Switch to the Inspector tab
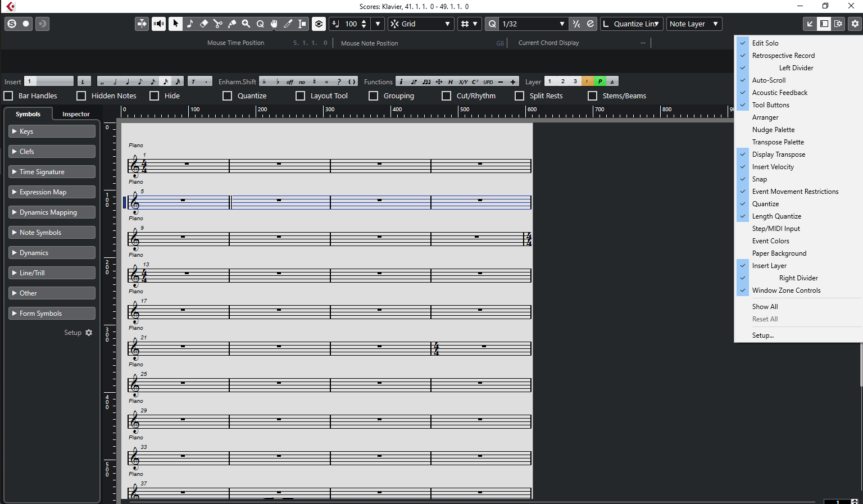This screenshot has height=504, width=863. [76, 113]
